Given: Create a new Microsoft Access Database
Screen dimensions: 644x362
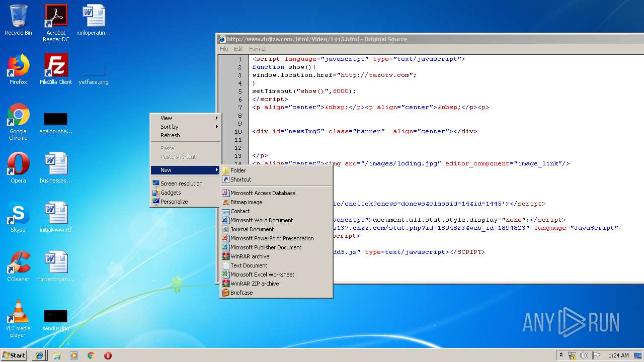Looking at the screenshot, I should pos(276,193).
